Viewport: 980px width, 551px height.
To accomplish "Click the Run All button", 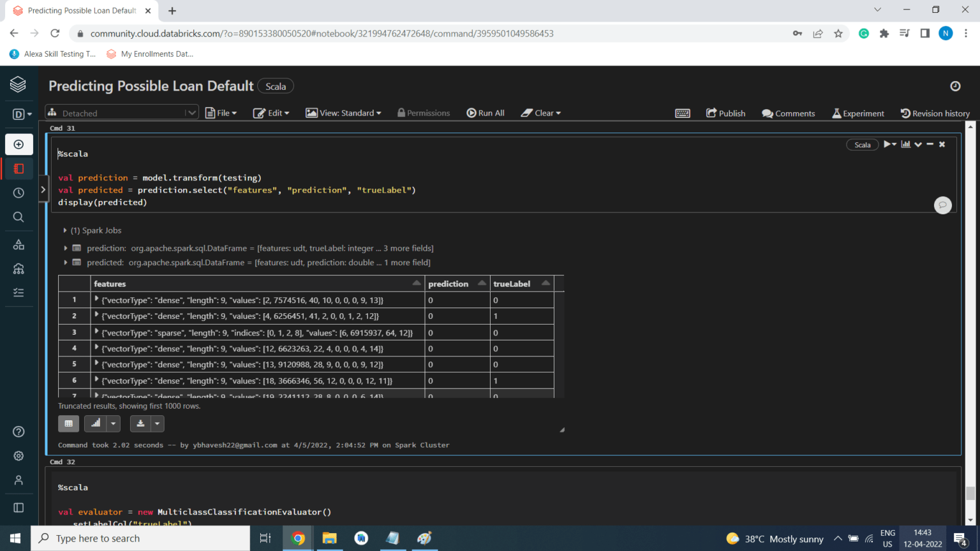I will click(x=485, y=113).
